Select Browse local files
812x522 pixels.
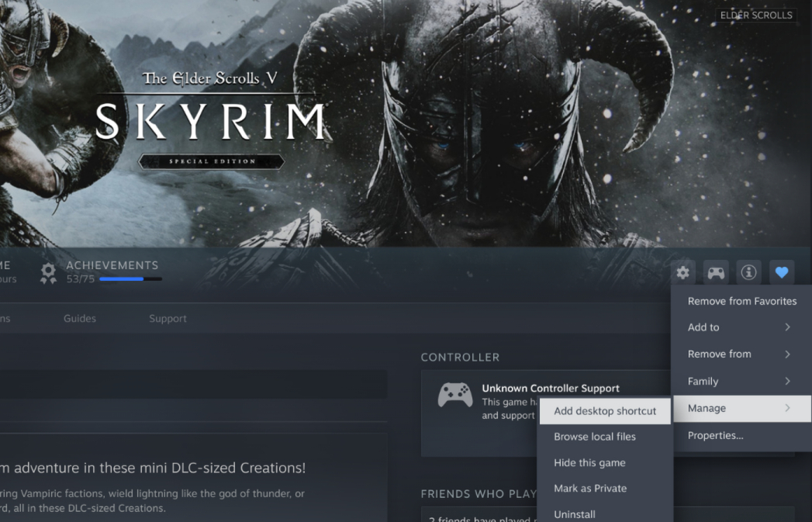click(x=594, y=437)
